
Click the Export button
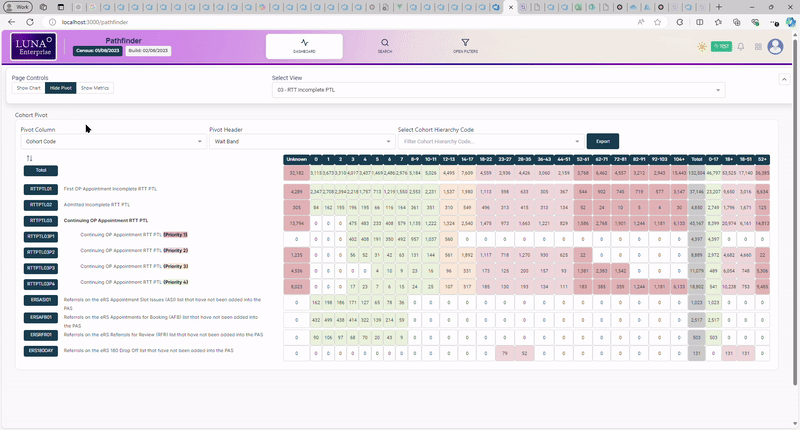(602, 142)
